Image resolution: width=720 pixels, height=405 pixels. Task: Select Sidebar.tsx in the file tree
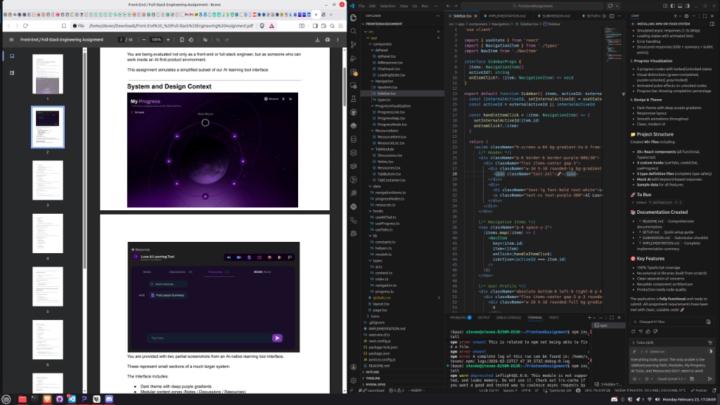coord(386,93)
